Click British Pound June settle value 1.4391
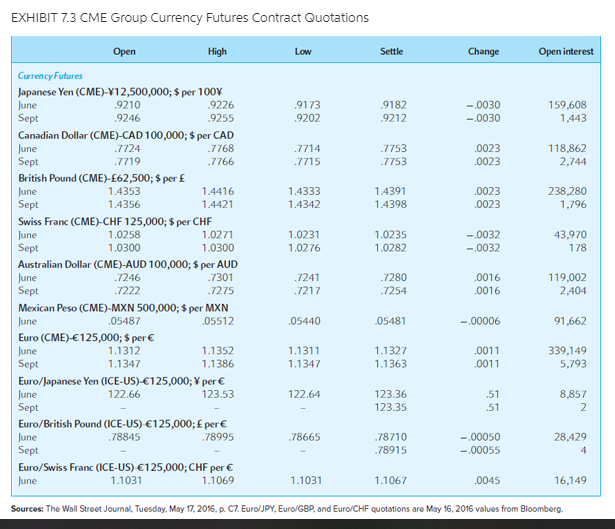The width and height of the screenshot is (615, 529). [x=391, y=191]
